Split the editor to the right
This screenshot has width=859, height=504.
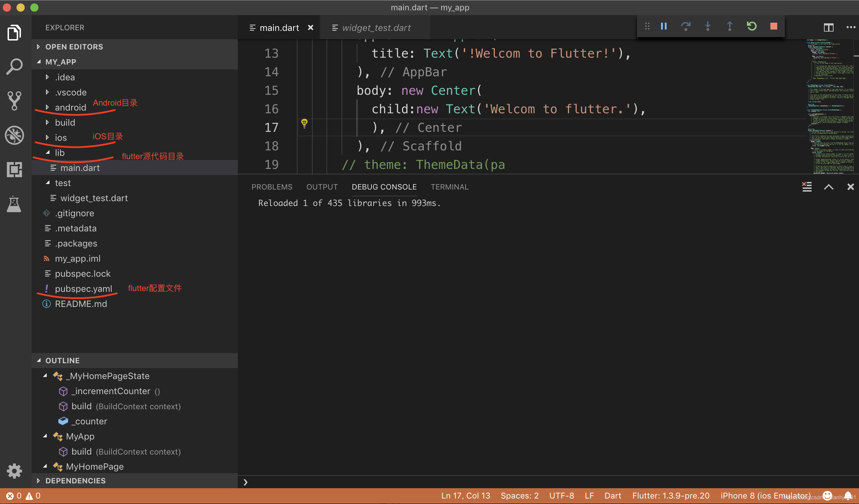[829, 27]
